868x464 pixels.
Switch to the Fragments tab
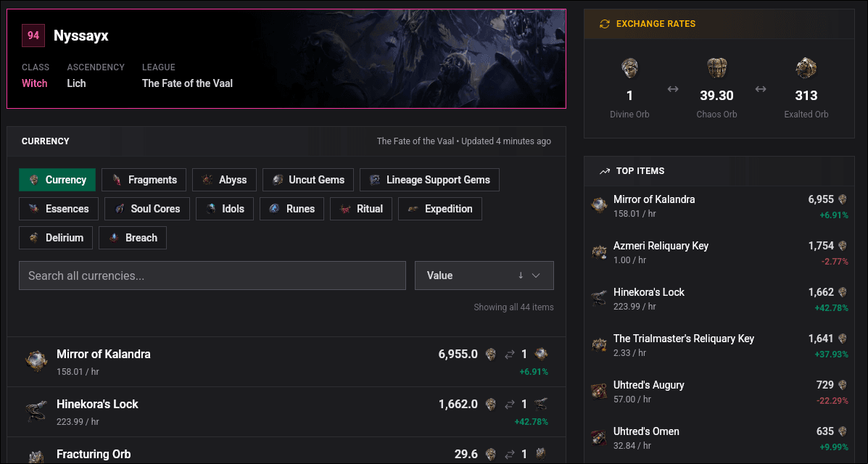(x=143, y=180)
